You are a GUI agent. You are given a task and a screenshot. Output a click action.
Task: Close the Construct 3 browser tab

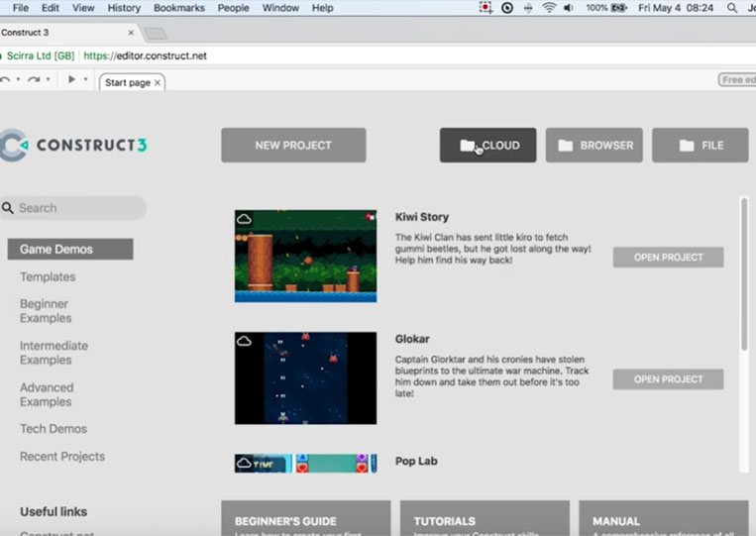point(131,33)
